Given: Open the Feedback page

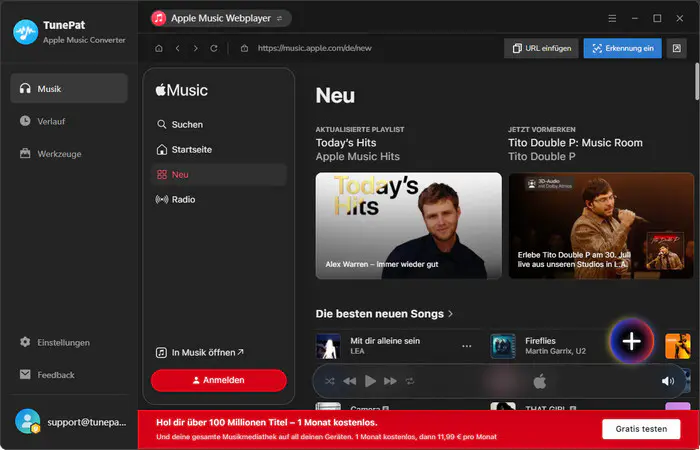Looking at the screenshot, I should pos(69,375).
